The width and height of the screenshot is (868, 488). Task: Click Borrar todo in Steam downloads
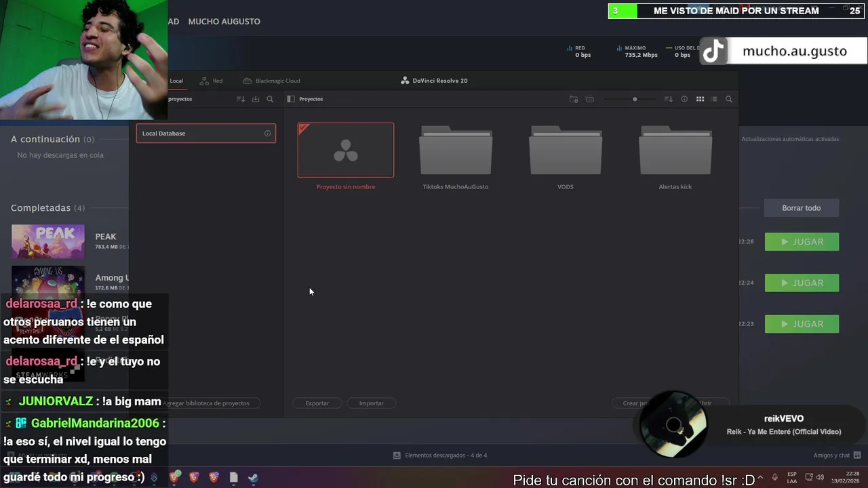click(x=802, y=208)
